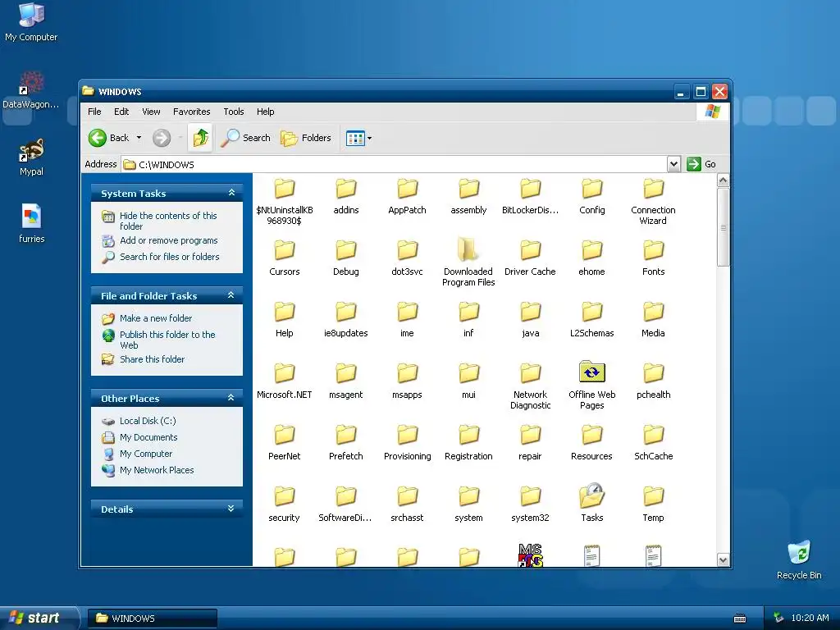Open the Edit menu
Image resolution: width=840 pixels, height=630 pixels.
(121, 112)
